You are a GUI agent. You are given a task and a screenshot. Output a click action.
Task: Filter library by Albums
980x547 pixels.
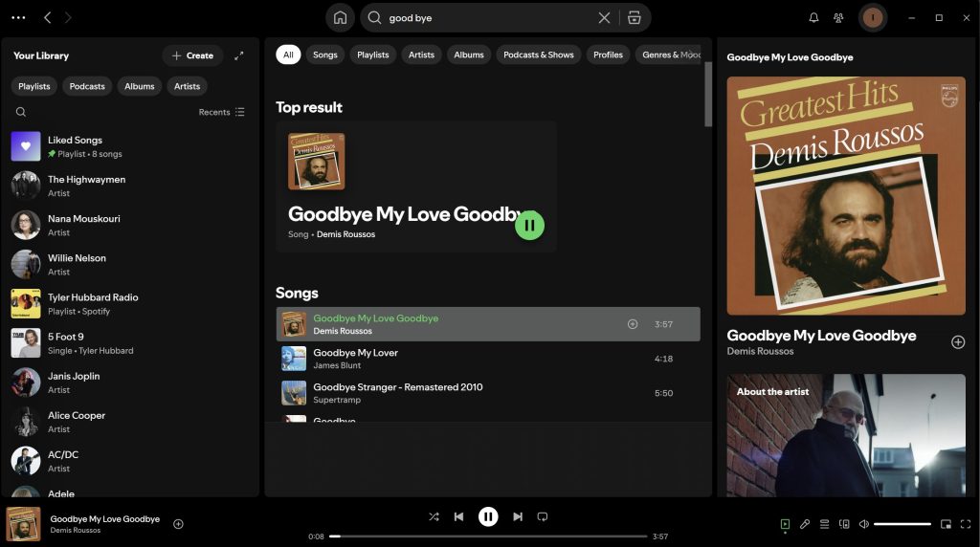(140, 86)
